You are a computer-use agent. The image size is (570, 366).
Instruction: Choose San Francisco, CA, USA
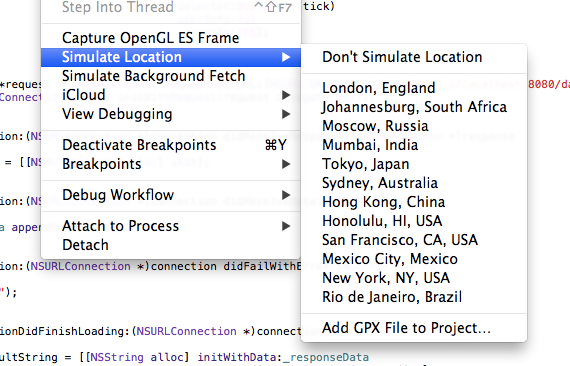(x=414, y=240)
